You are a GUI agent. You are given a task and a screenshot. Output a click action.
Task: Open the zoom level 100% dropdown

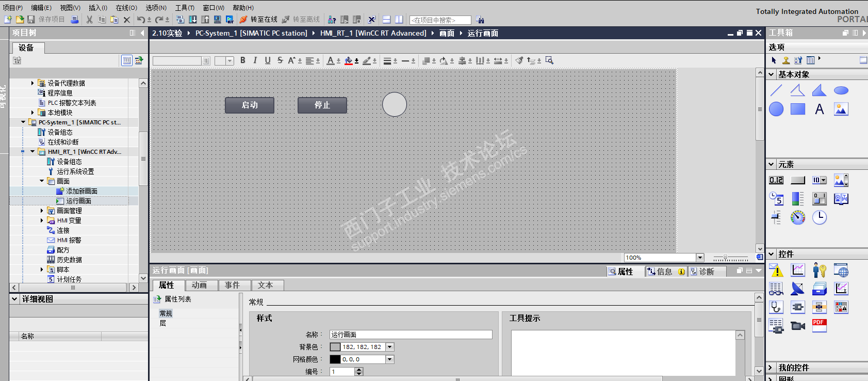[700, 258]
